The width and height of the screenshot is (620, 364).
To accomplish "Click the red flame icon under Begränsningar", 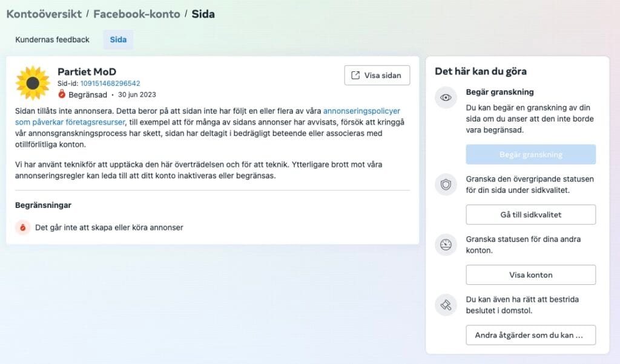I will pyautogui.click(x=22, y=227).
